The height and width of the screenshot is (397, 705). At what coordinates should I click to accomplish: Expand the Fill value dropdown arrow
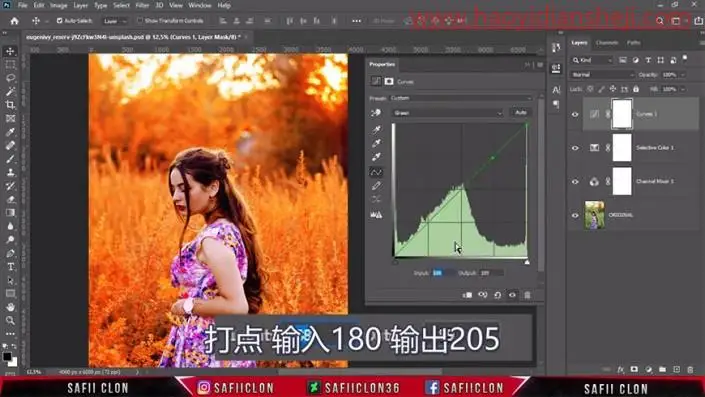(683, 89)
